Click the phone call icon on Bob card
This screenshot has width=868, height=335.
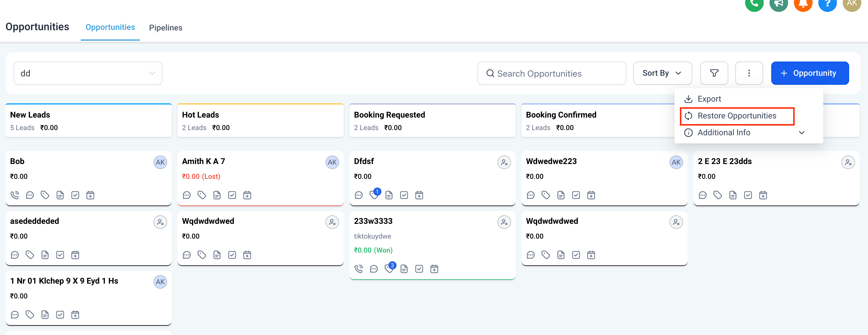point(15,195)
